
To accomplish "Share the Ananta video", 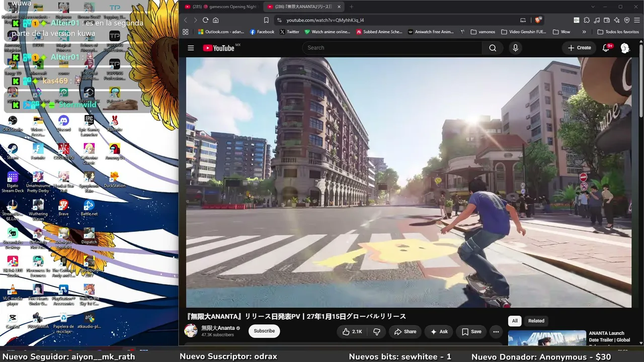I will [x=405, y=331].
